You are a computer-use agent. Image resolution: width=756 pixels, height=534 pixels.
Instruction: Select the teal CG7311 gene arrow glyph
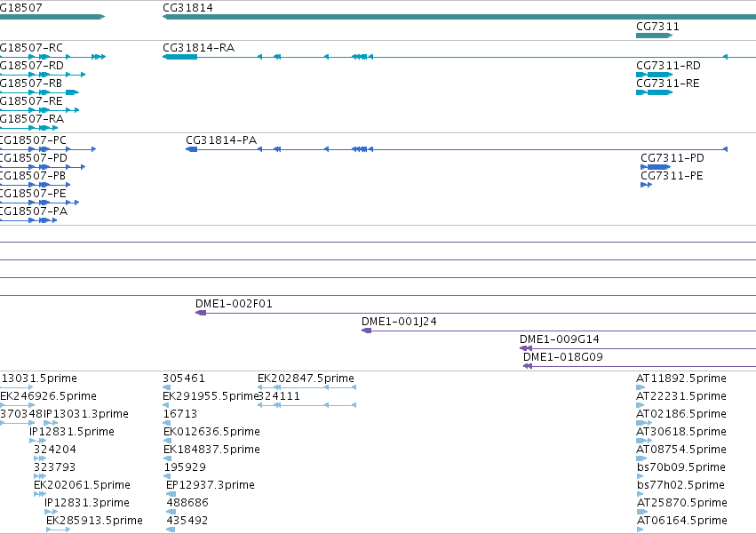[x=654, y=36]
